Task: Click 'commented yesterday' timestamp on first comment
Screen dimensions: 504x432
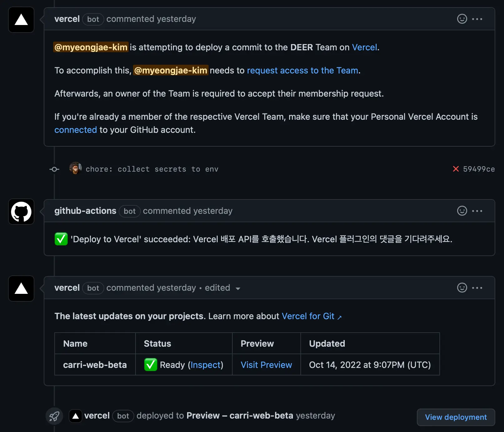Action: click(151, 19)
